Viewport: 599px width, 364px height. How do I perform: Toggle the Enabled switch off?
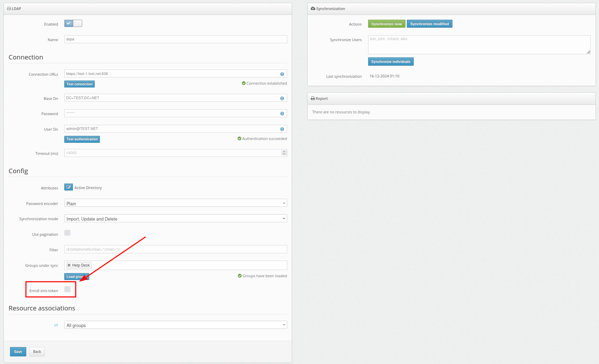tap(73, 23)
